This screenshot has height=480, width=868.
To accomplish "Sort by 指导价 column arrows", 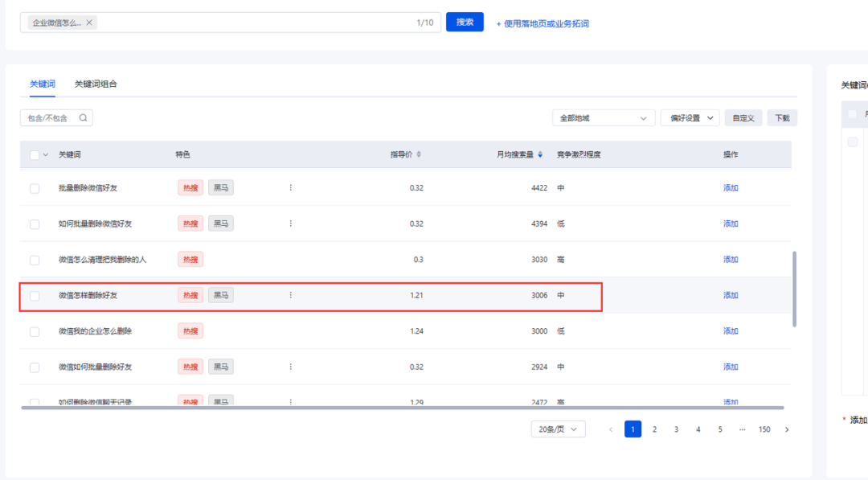I will [x=419, y=154].
